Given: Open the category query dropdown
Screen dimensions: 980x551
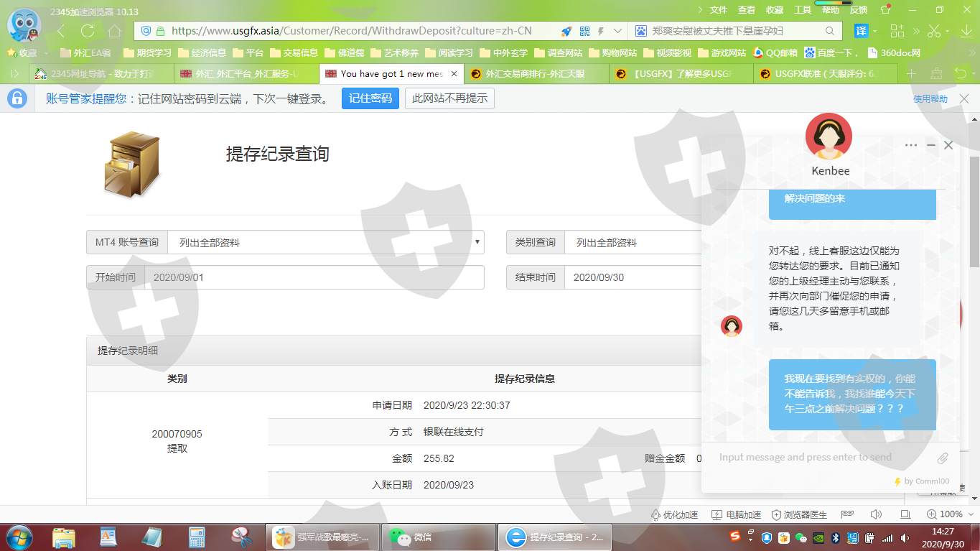Looking at the screenshot, I should [x=632, y=243].
